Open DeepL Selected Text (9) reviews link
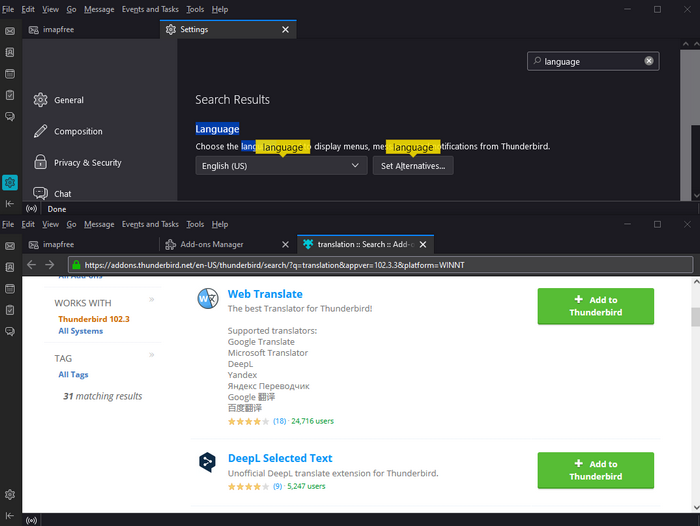700x526 pixels. coord(278,486)
